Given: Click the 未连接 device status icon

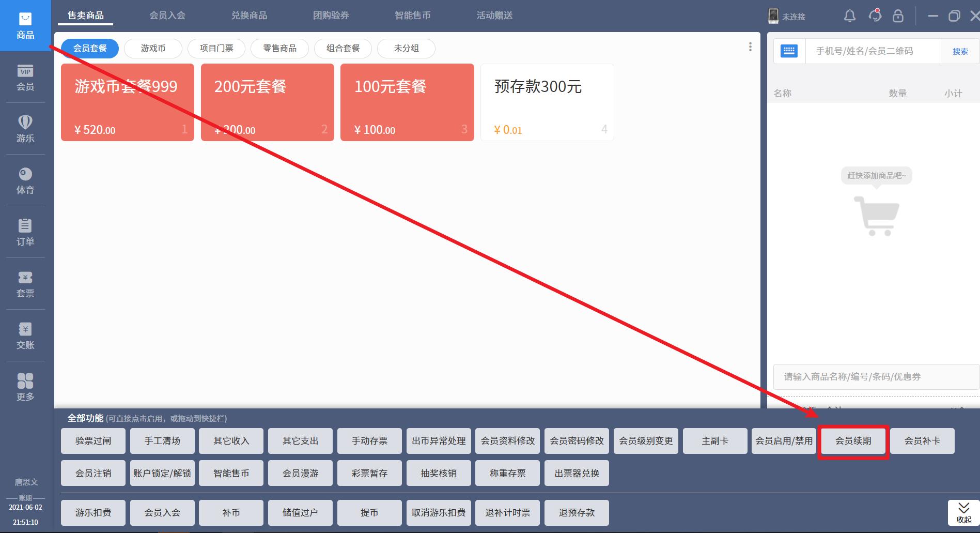Looking at the screenshot, I should (x=773, y=16).
